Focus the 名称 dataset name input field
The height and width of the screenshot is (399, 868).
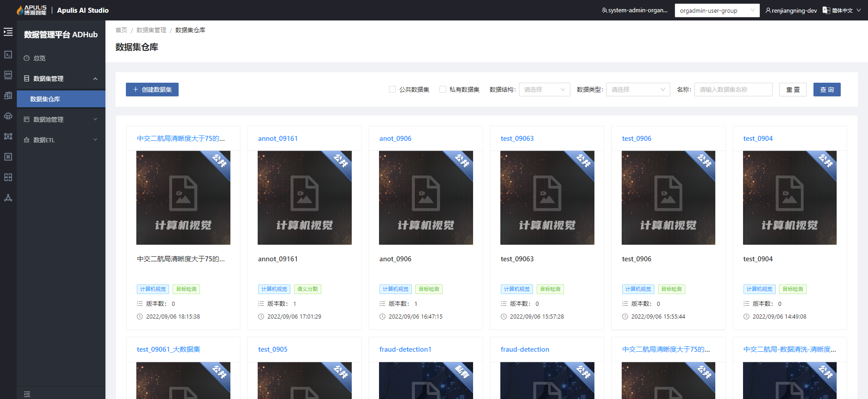[x=733, y=90]
